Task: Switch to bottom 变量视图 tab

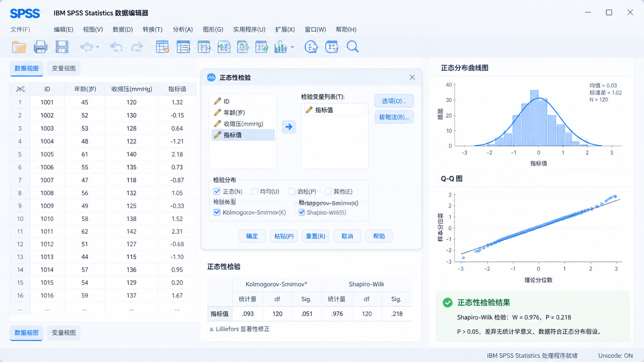Action: (64, 333)
